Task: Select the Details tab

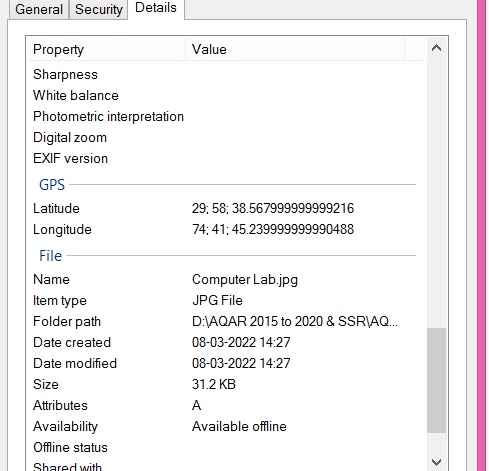Action: pos(156,8)
